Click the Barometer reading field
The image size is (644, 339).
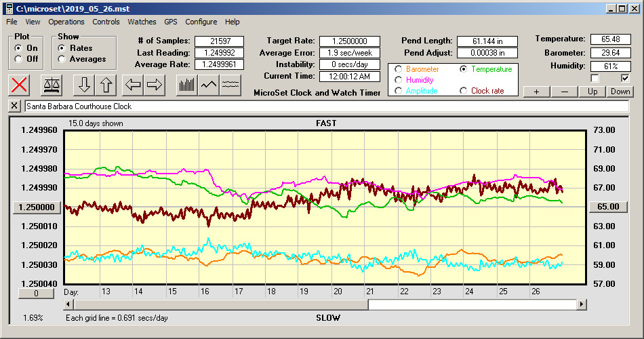click(x=610, y=53)
